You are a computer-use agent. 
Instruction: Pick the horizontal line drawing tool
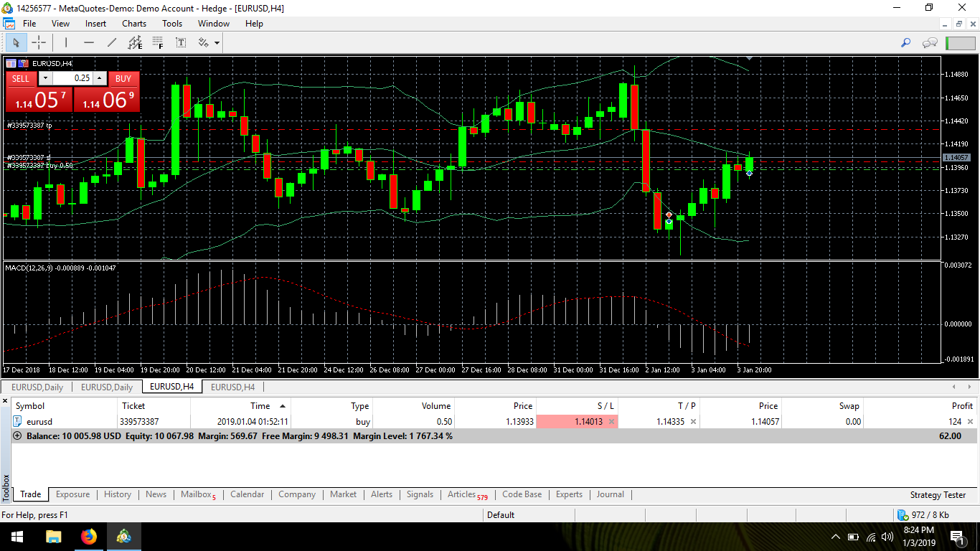pyautogui.click(x=89, y=42)
